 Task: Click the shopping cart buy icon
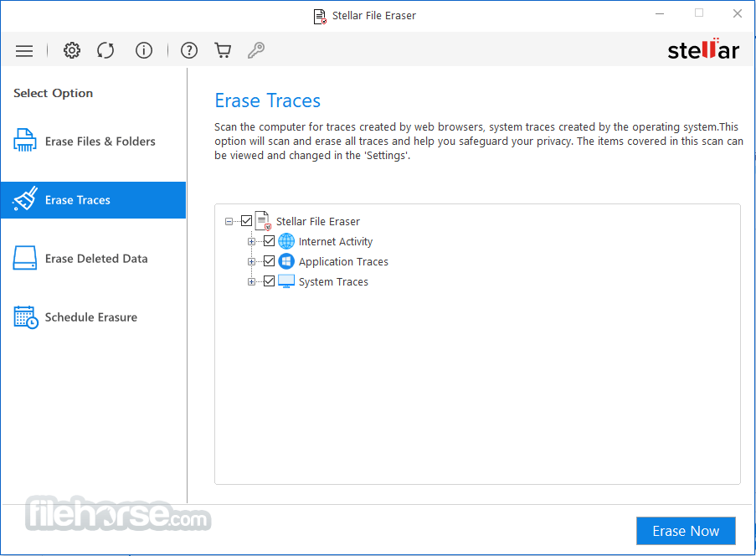[223, 50]
